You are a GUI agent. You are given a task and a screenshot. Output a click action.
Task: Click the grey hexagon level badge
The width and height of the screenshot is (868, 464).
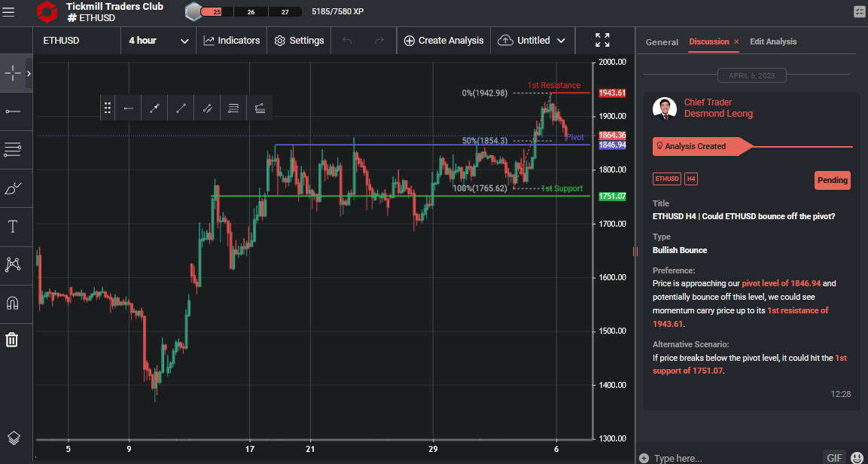point(193,11)
